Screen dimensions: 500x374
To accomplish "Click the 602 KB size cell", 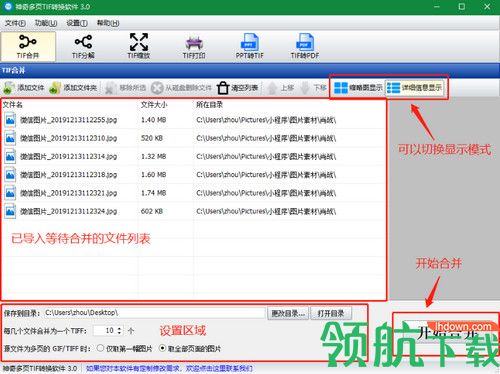I will (x=152, y=211).
